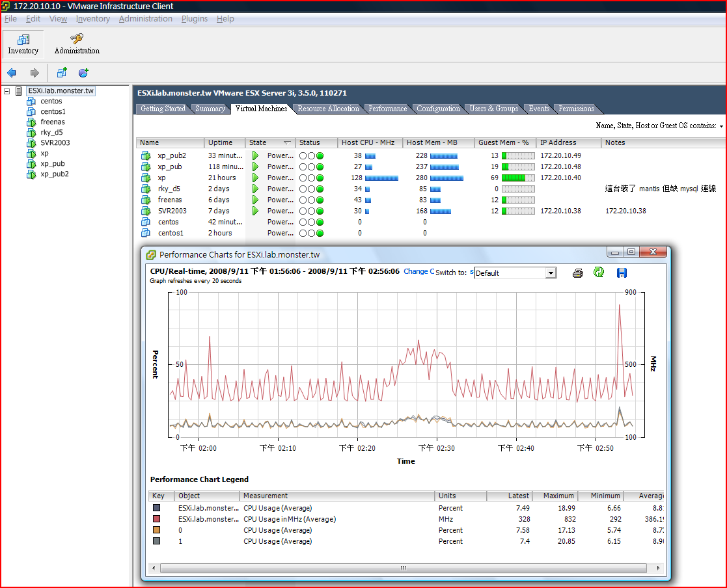Click the freenas VM icon in inventory tree
Screen dimensions: 727x588
click(31, 122)
